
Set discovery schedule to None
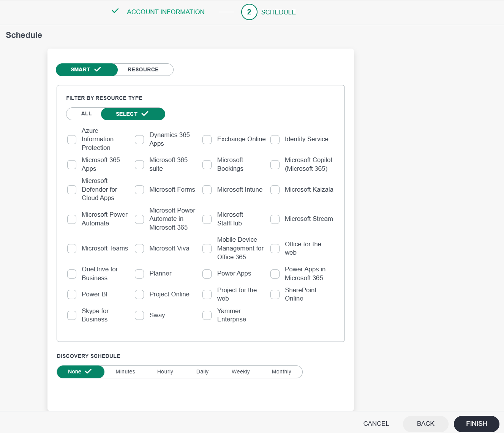click(81, 372)
